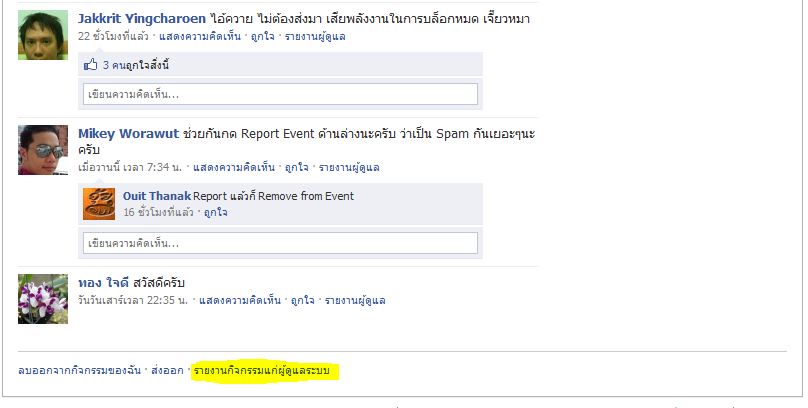This screenshot has height=408, width=808.
Task: Click highlighted รายงานกิจกรรมแก่ผู้ดูแลระบบ link
Action: tap(261, 371)
